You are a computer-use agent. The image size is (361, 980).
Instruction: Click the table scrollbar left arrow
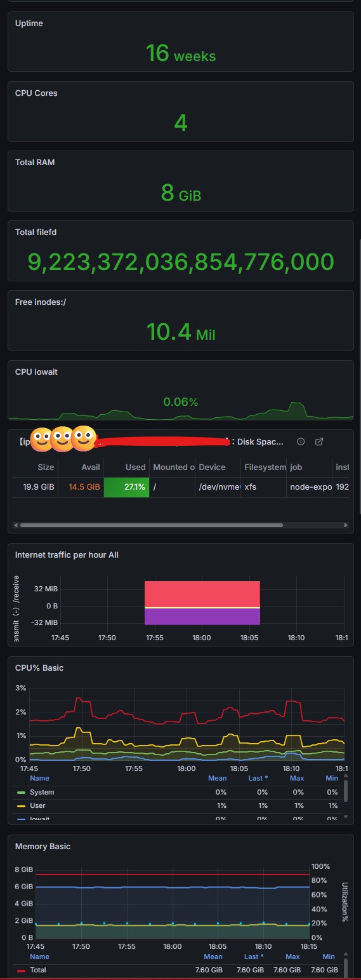click(x=16, y=525)
